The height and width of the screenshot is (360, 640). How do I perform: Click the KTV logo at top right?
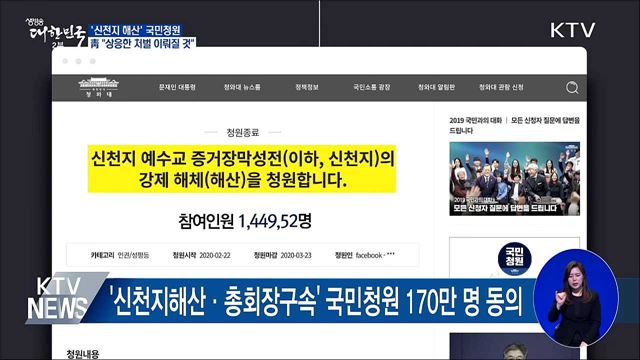[572, 30]
